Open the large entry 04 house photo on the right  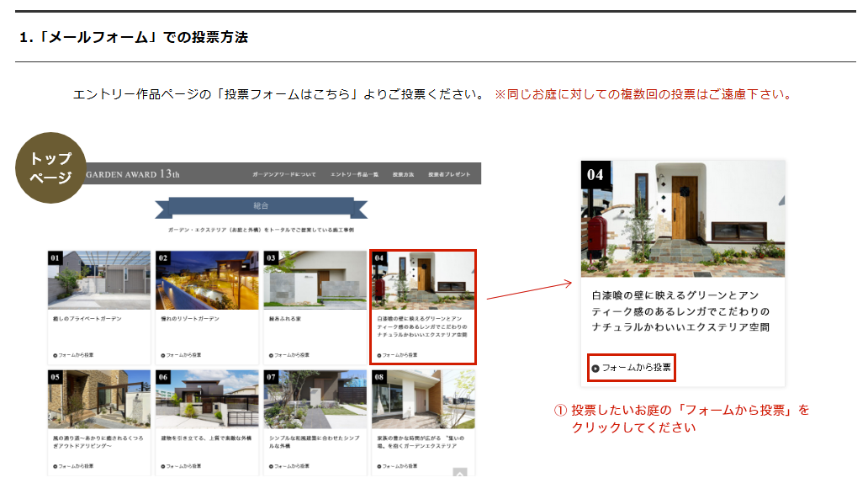pos(683,220)
